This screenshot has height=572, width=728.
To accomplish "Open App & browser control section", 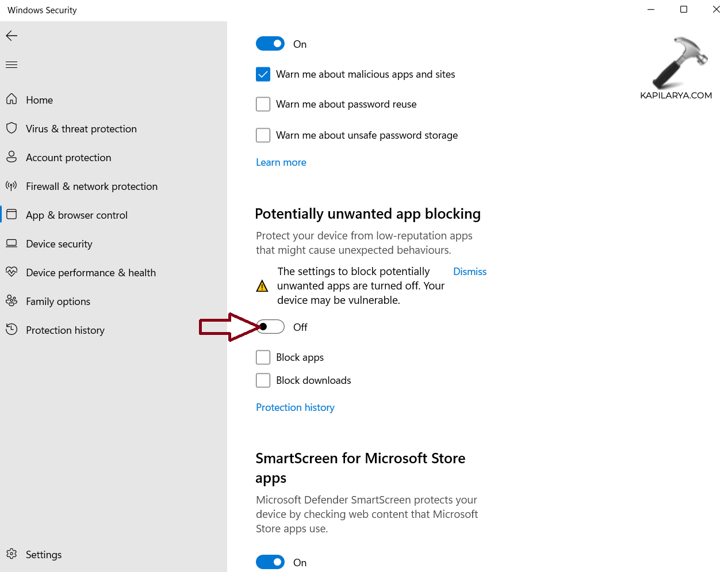I will pyautogui.click(x=76, y=215).
